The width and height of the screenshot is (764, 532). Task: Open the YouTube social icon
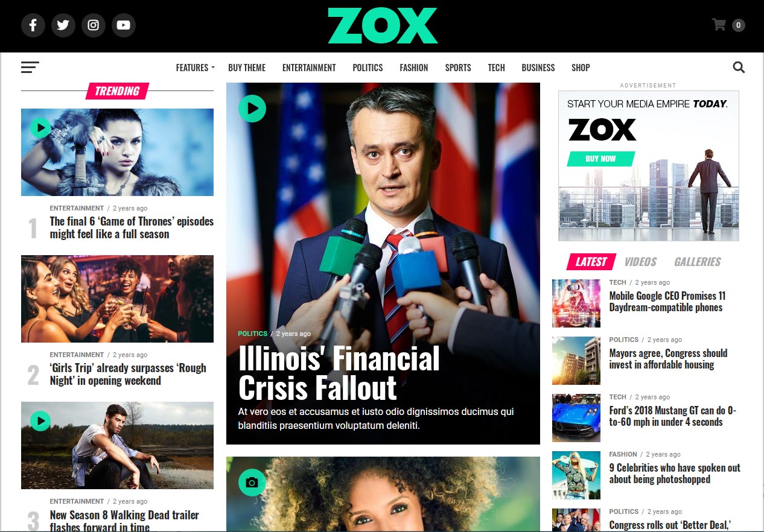tap(124, 25)
